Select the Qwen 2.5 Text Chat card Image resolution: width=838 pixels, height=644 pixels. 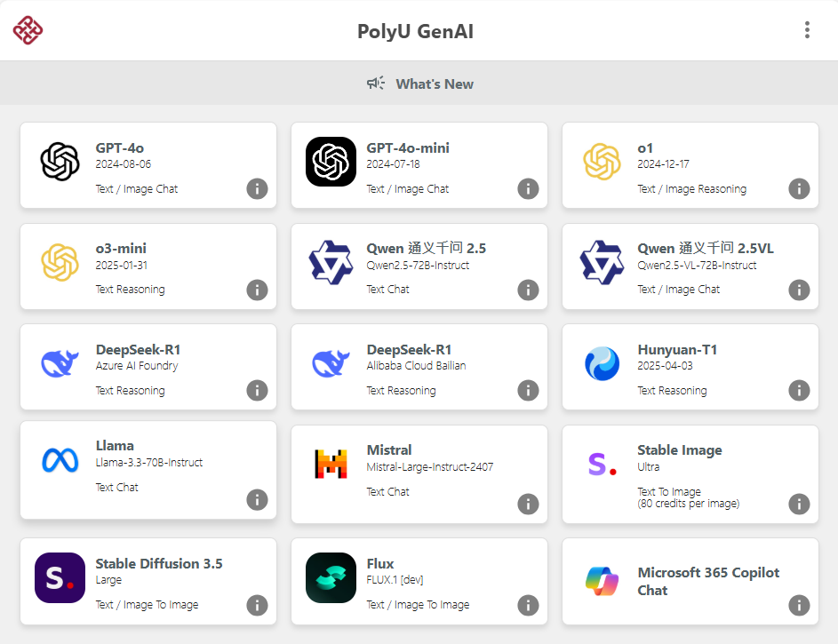419,266
